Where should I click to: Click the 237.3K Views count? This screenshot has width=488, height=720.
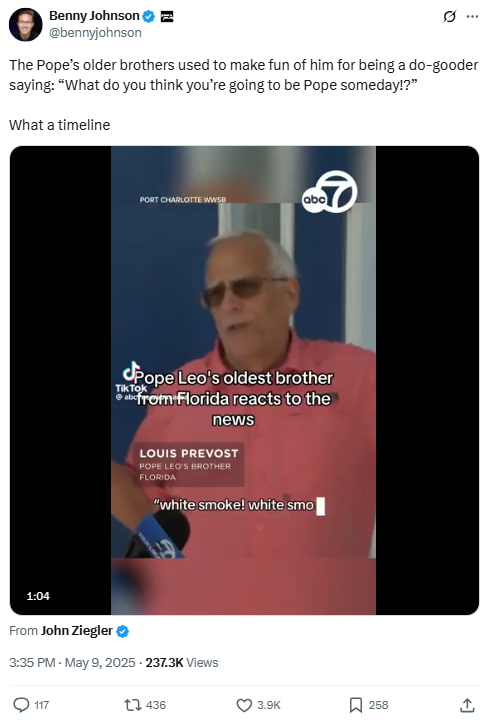point(182,663)
